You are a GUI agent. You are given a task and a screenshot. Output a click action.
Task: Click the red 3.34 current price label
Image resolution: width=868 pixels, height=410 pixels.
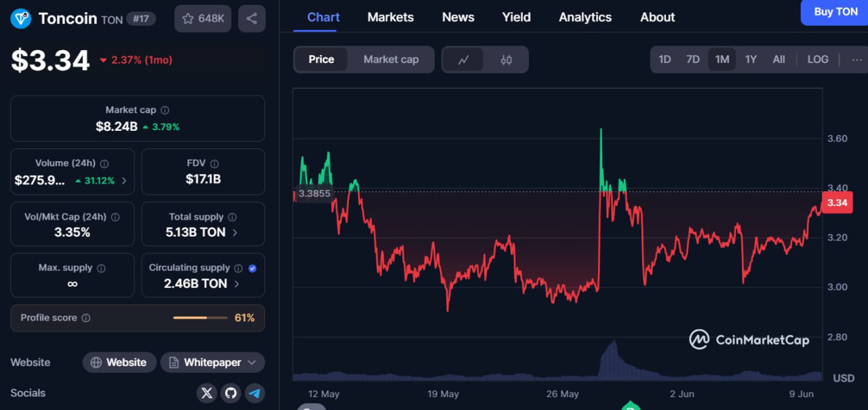coord(837,203)
